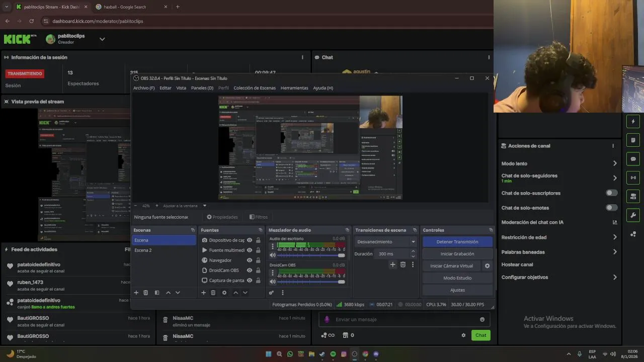Move scene down in Escenas panel
The width and height of the screenshot is (644, 362).
[178, 293]
